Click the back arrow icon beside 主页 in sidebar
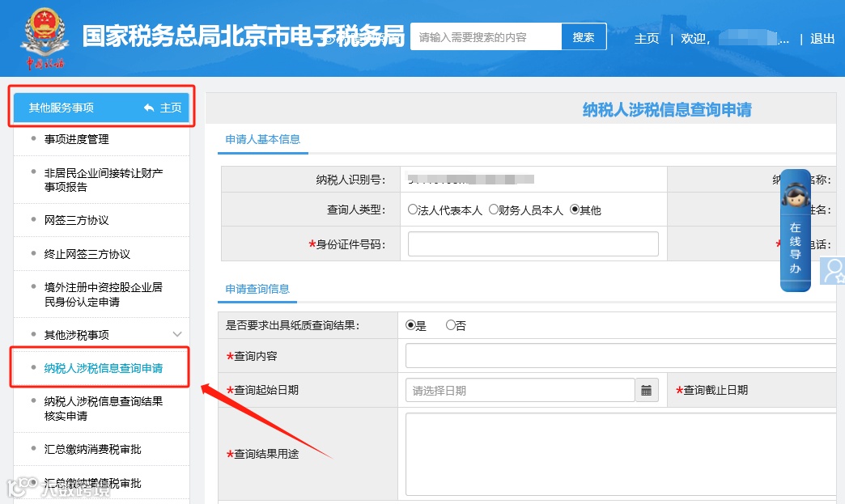This screenshot has height=504, width=845. point(149,108)
